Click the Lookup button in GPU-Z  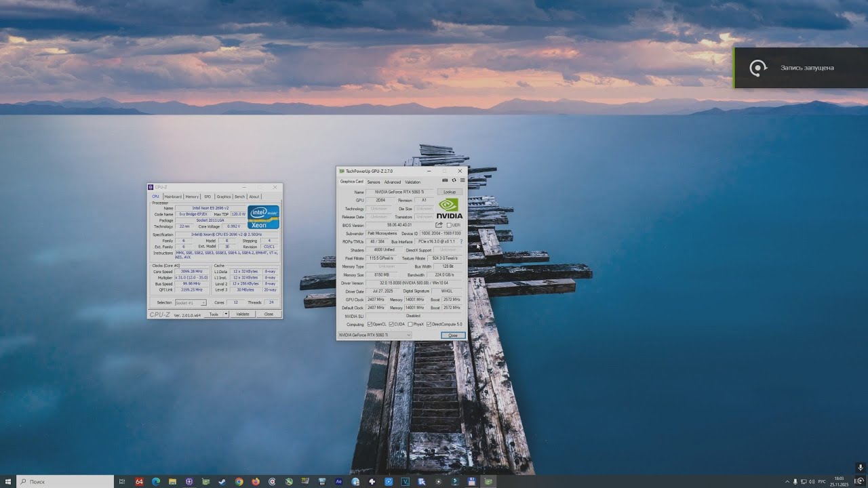pos(450,192)
